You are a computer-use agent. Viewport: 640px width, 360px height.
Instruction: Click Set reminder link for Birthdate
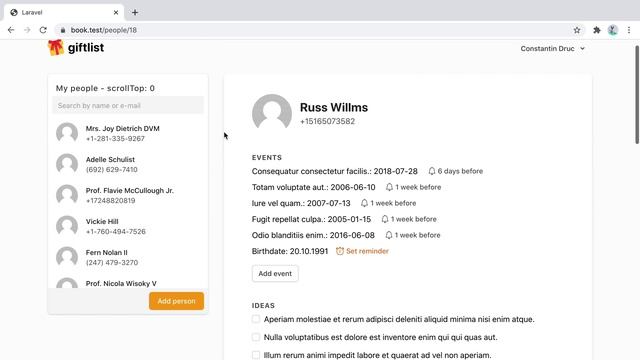tap(367, 251)
